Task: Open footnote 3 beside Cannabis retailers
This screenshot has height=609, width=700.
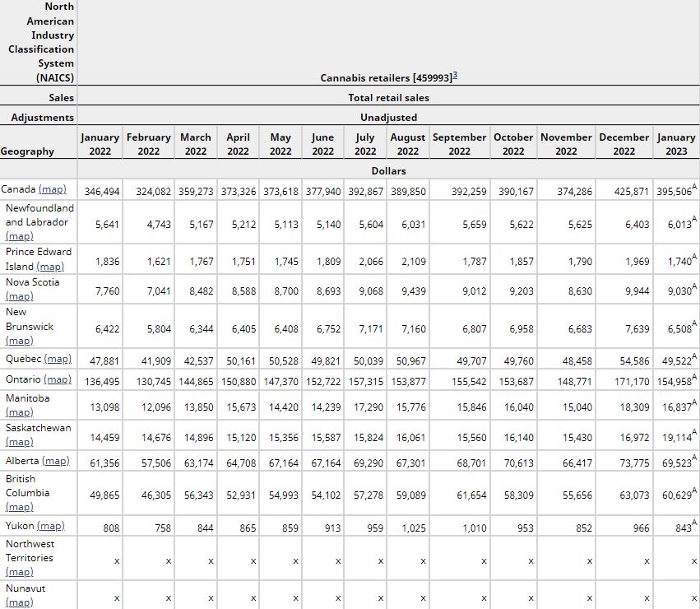Action: pos(455,76)
